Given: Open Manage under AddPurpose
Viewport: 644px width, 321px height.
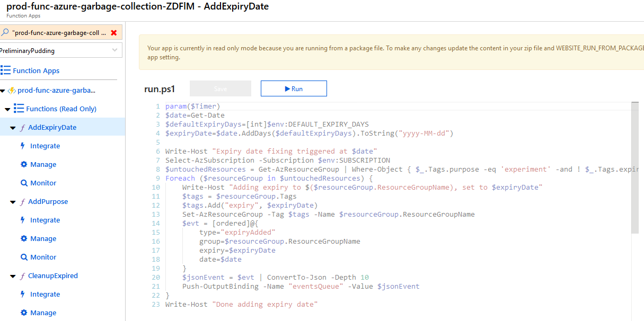Looking at the screenshot, I should pyautogui.click(x=43, y=238).
